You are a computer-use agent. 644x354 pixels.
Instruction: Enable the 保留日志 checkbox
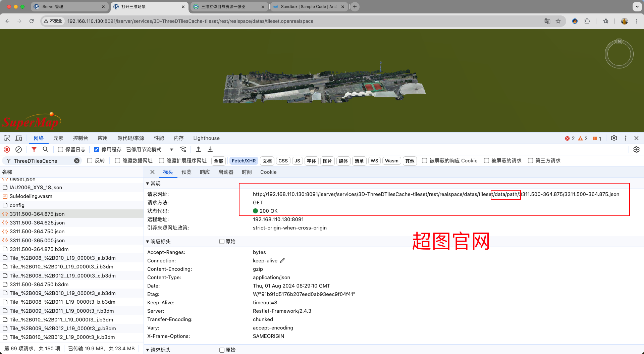click(60, 150)
